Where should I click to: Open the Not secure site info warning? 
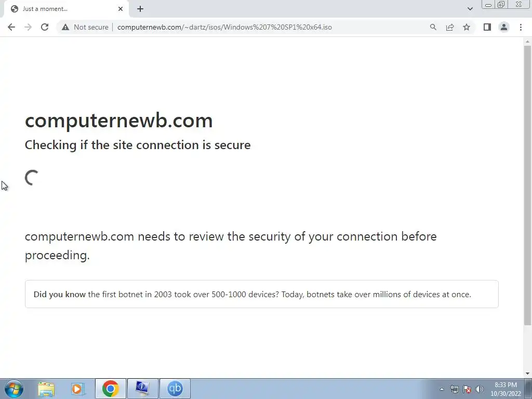85,27
